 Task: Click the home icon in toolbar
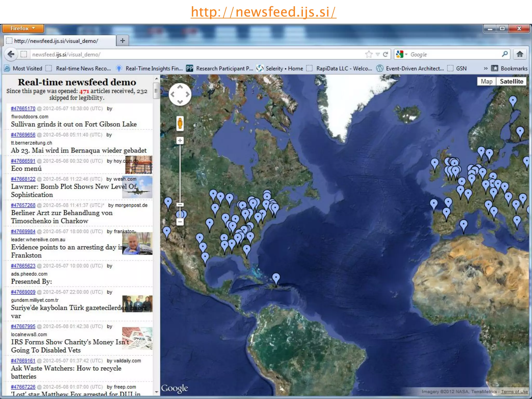pyautogui.click(x=520, y=54)
